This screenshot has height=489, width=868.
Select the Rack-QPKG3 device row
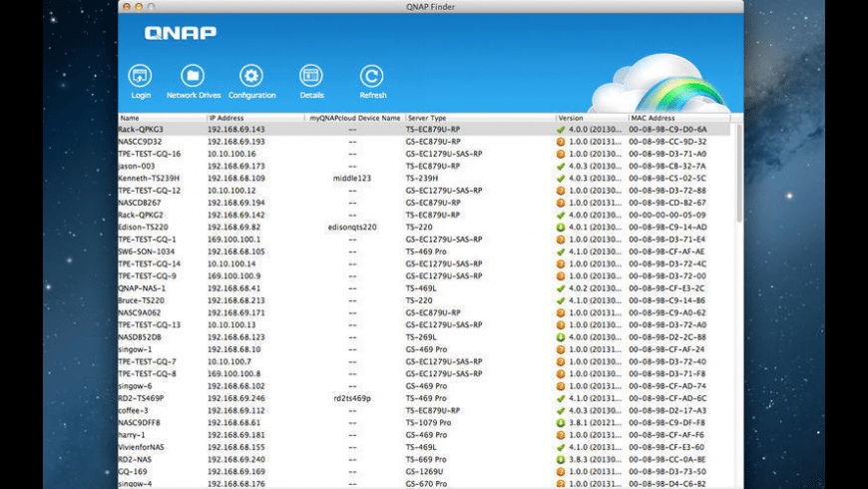[x=424, y=130]
